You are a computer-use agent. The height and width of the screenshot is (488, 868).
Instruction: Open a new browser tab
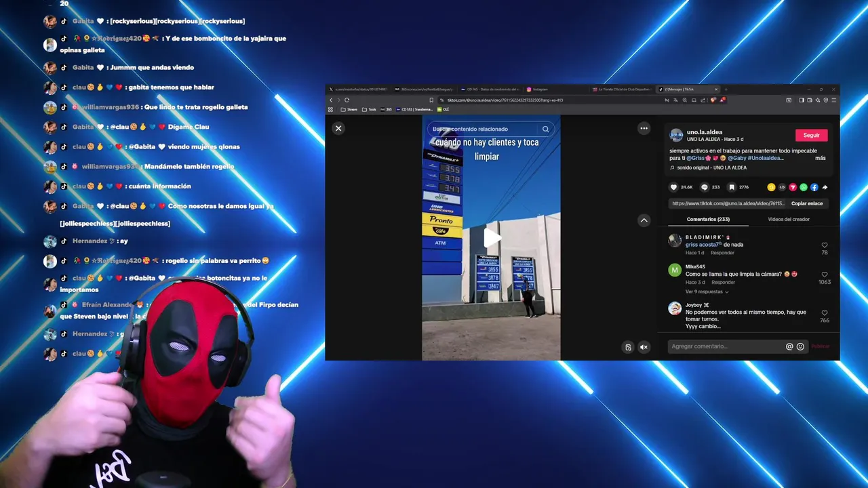pos(726,89)
